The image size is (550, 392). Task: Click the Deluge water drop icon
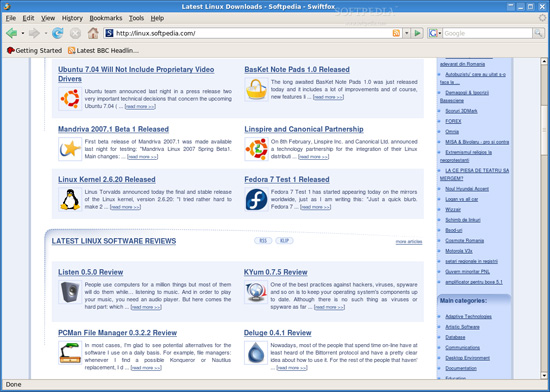click(x=256, y=353)
